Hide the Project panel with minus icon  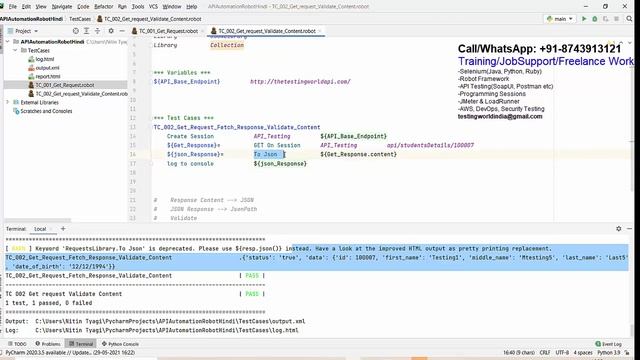click(x=122, y=31)
